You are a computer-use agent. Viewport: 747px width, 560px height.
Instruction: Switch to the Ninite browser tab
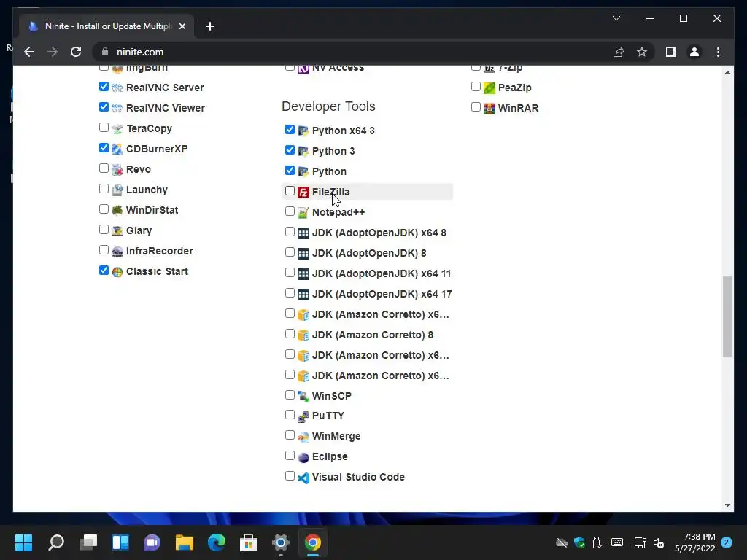pyautogui.click(x=107, y=26)
